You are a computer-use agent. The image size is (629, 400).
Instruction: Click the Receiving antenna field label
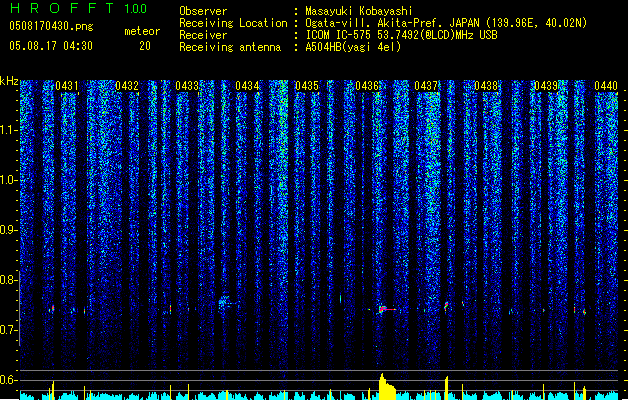230,47
